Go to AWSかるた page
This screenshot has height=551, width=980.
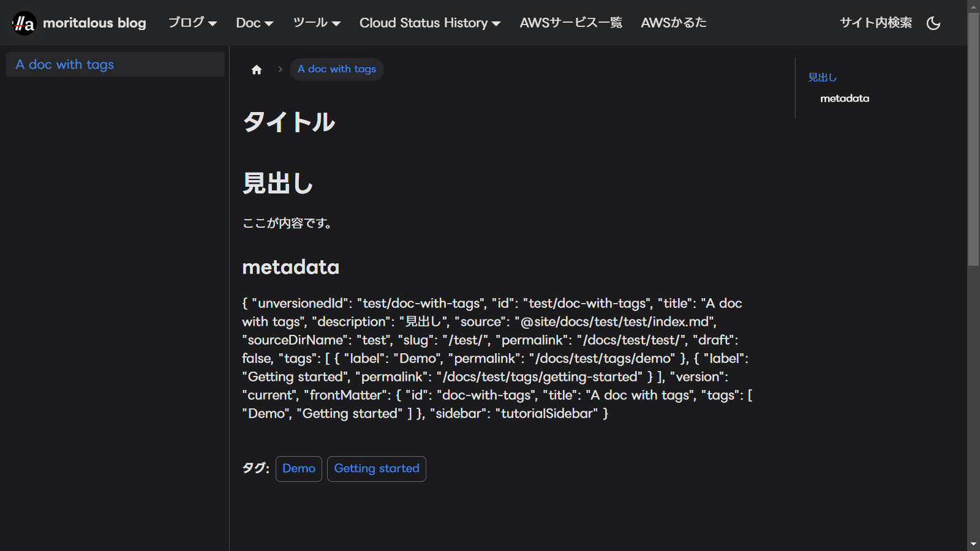[673, 23]
